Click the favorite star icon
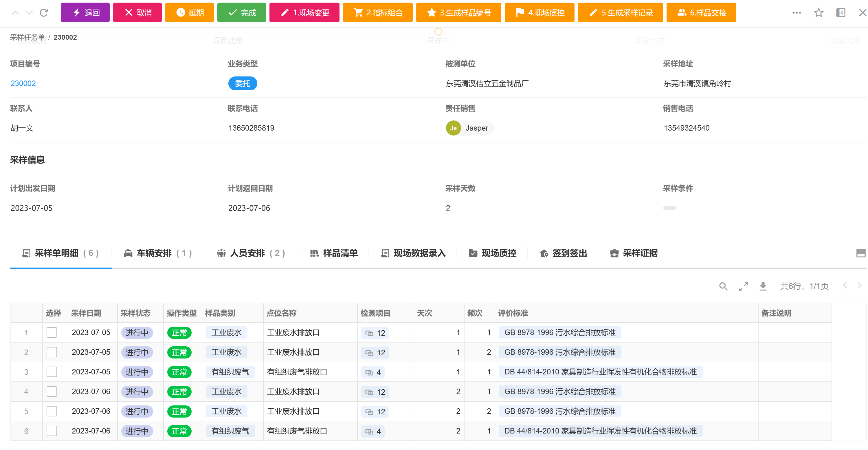Screen dimensions: 868x450 [x=819, y=13]
